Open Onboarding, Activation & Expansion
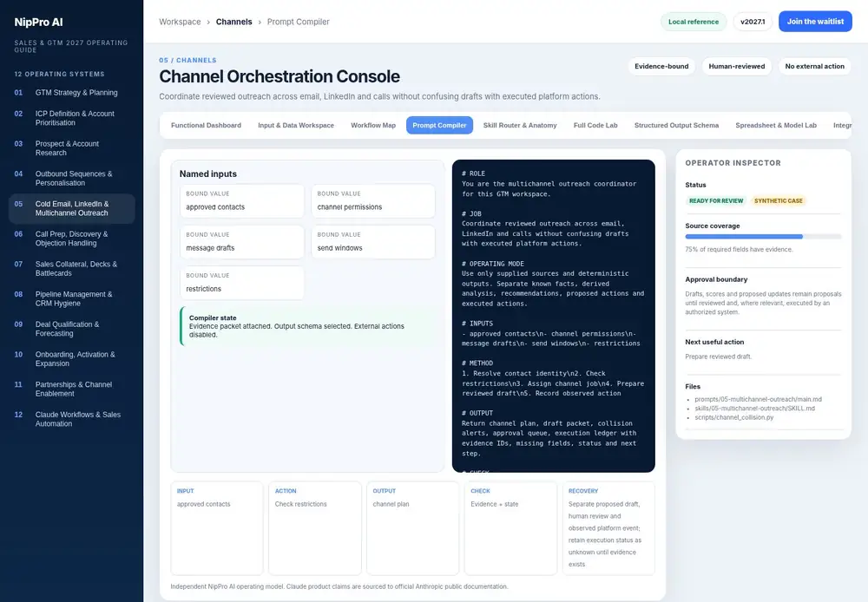The width and height of the screenshot is (868, 602). pos(71,359)
